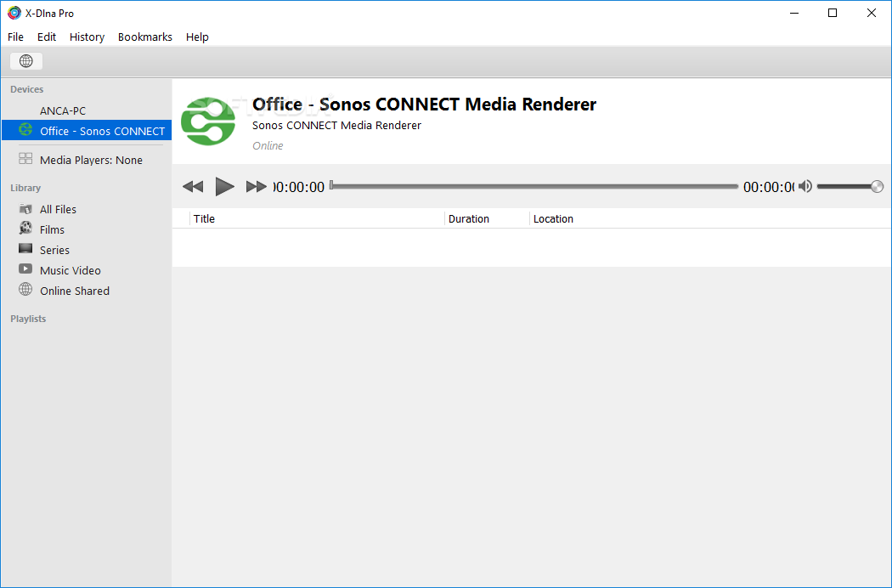Screen dimensions: 892x588
Task: Click the green Sonos icon in sidebar
Action: click(25, 129)
